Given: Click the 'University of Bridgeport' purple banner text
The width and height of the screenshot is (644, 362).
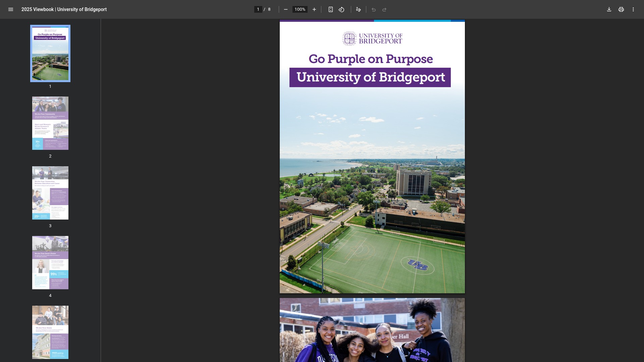Looking at the screenshot, I should (x=370, y=77).
